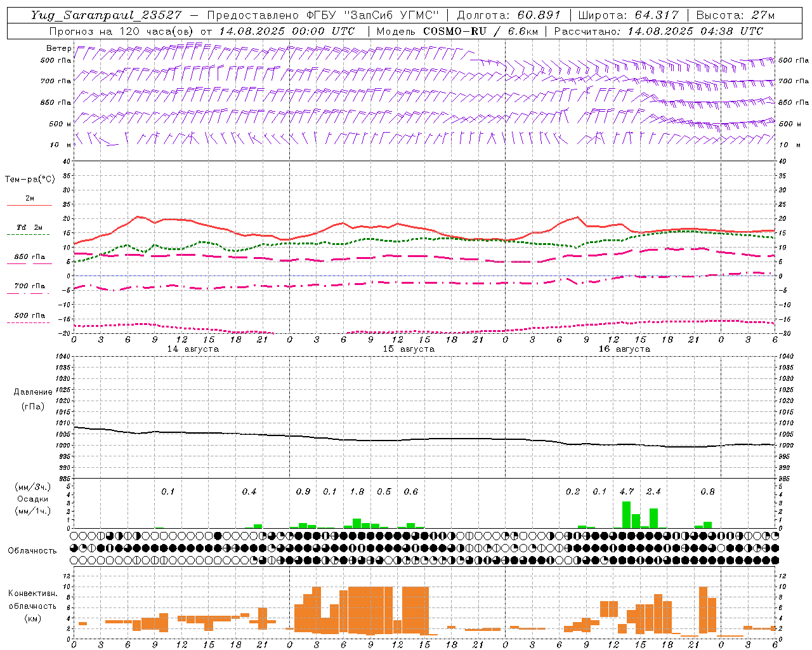The image size is (812, 650).
Task: Select the Td 2м legend label
Action: click(30, 227)
